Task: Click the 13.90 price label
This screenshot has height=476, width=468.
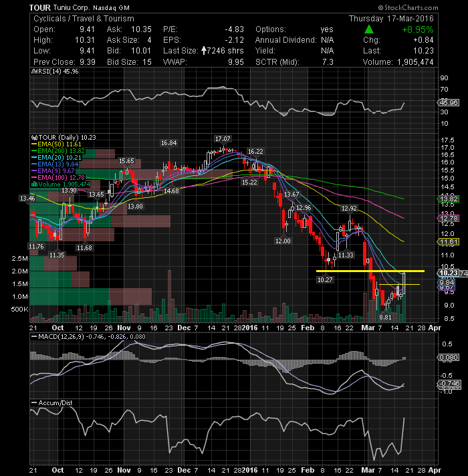Action: (x=69, y=191)
